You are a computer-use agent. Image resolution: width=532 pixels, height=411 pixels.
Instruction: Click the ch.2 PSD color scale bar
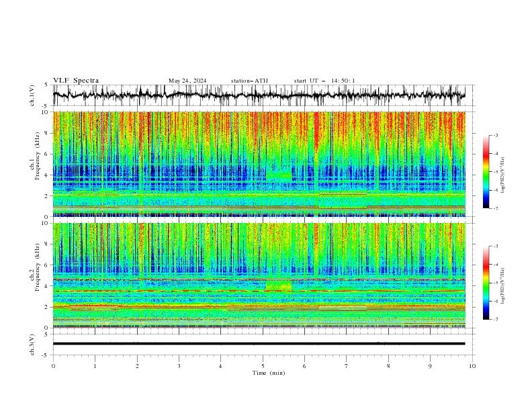[x=486, y=283]
